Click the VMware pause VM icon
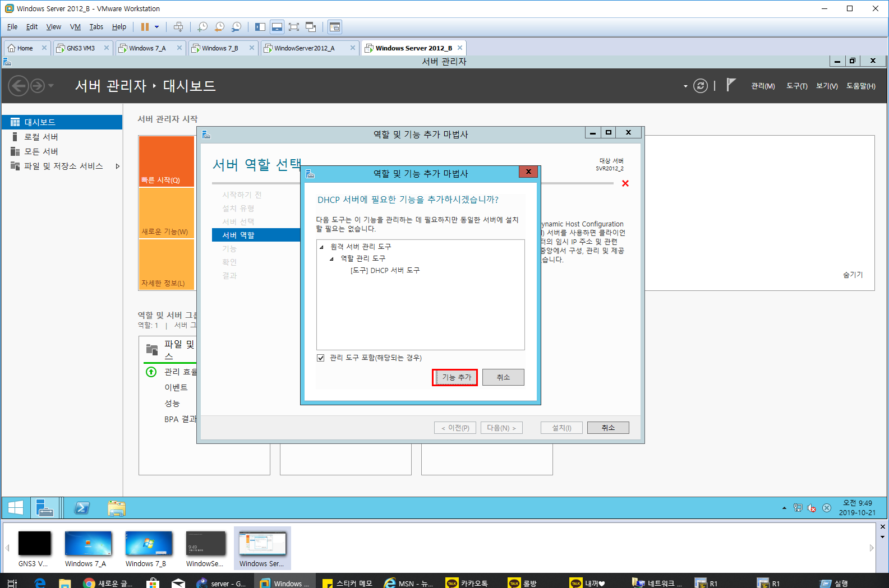This screenshot has width=889, height=588. (x=145, y=27)
